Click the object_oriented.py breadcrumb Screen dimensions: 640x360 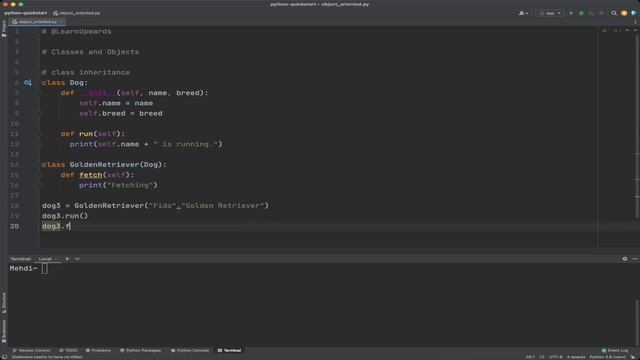pyautogui.click(x=77, y=13)
